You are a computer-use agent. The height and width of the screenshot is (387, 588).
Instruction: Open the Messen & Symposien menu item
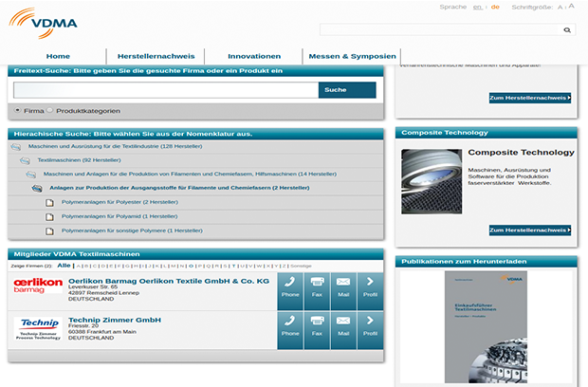[x=352, y=56]
